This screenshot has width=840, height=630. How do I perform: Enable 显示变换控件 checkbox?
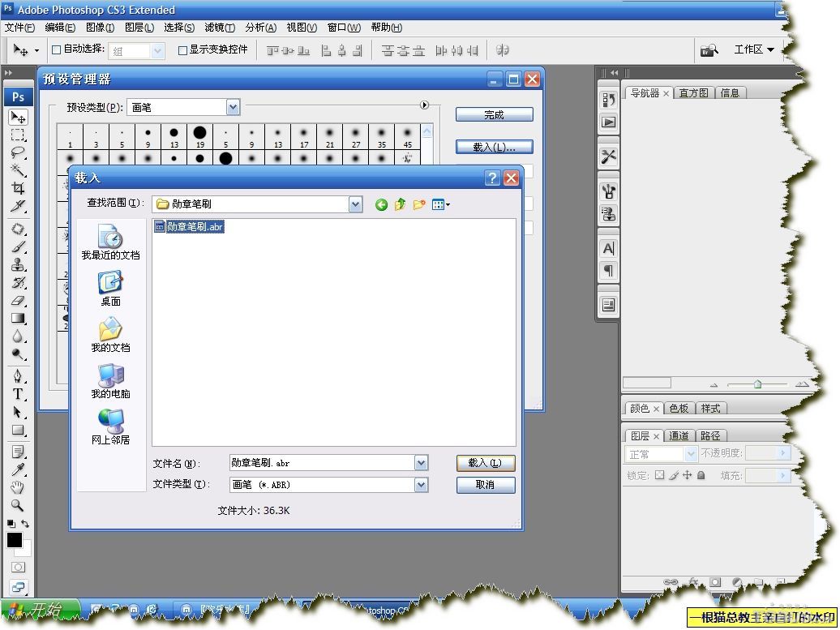[182, 50]
